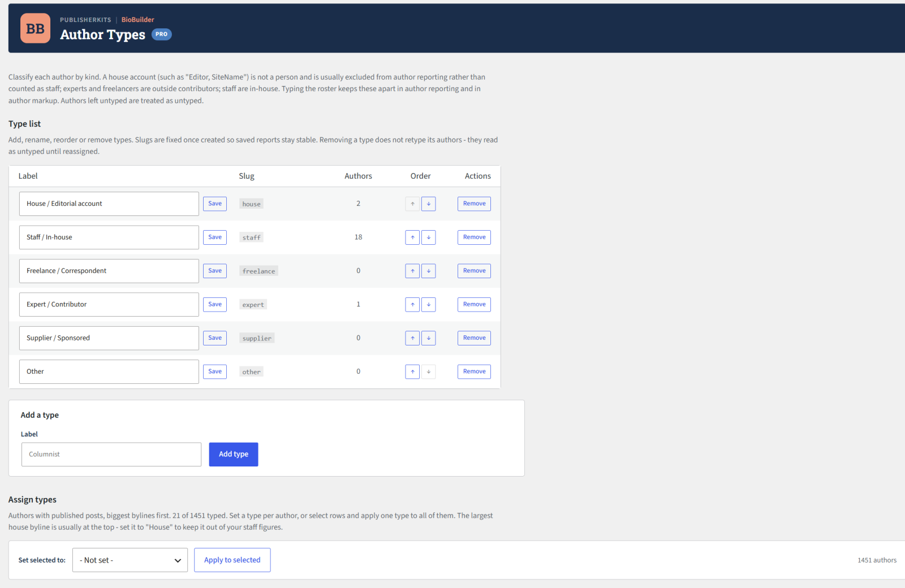Image resolution: width=905 pixels, height=588 pixels.
Task: Click the Slug column header
Action: point(247,176)
